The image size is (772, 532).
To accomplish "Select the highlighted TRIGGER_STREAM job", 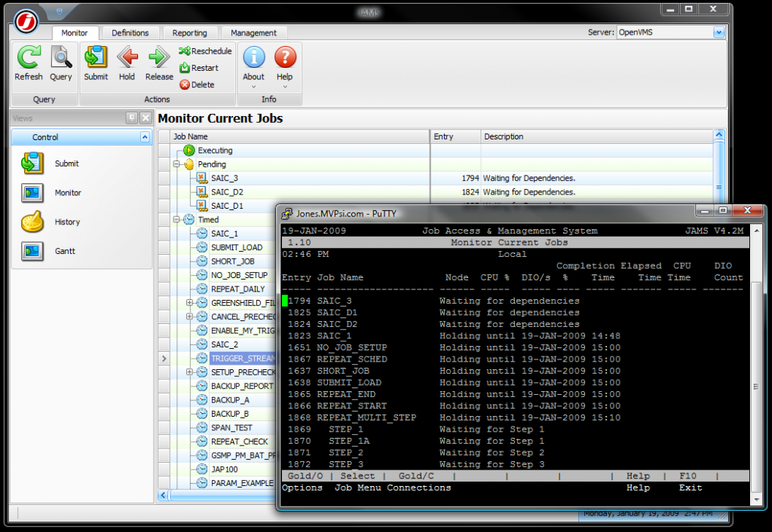I will click(x=243, y=358).
